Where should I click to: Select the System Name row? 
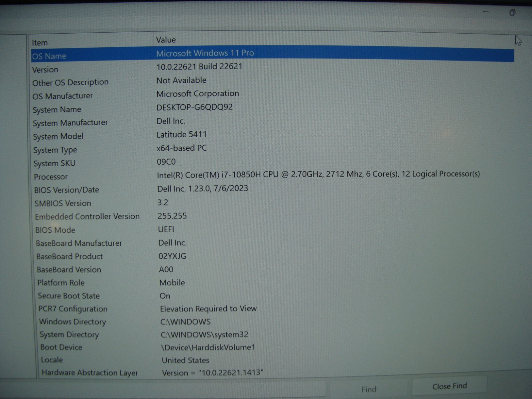pos(57,109)
